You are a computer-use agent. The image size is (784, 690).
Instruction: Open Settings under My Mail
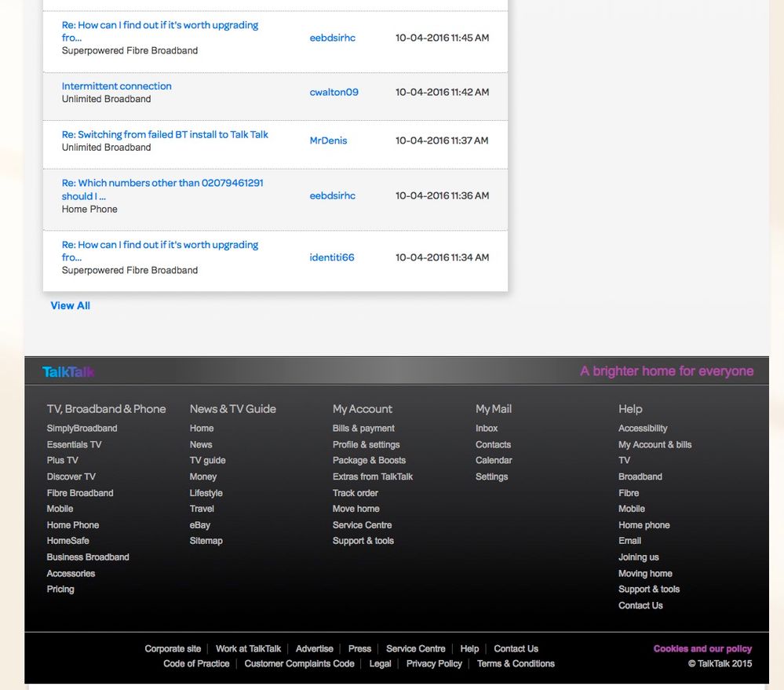[492, 477]
